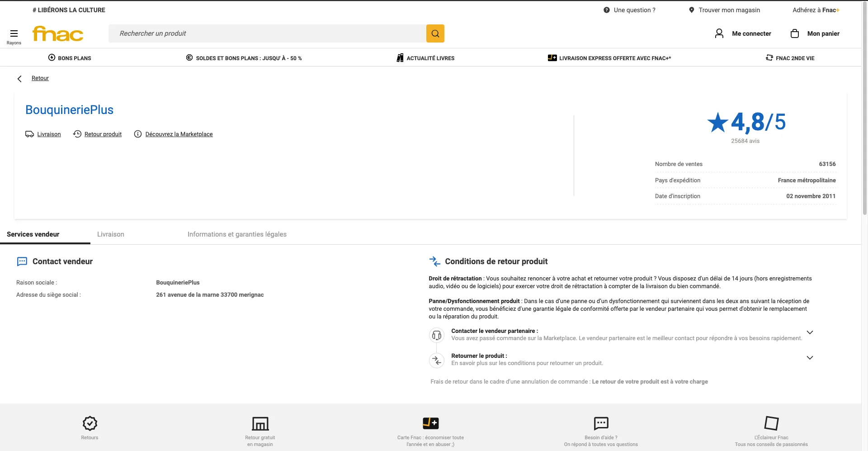Click the delivery truck icon
868x451 pixels.
29,134
